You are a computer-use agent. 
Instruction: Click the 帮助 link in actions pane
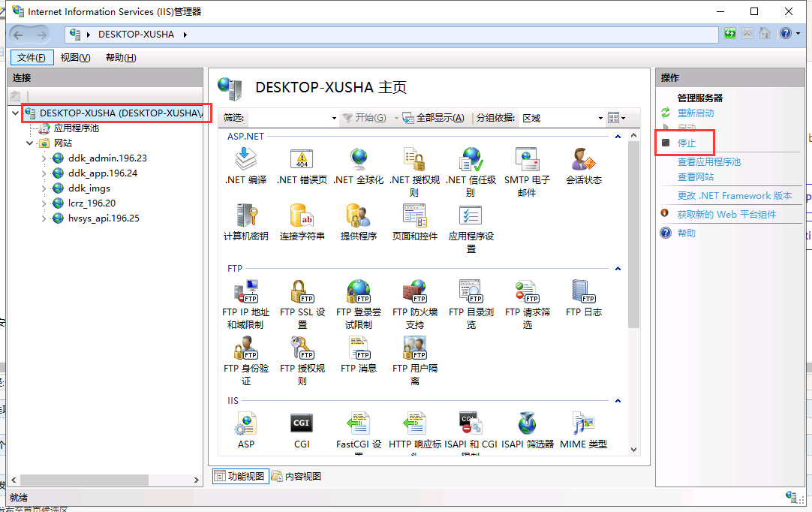tap(687, 233)
